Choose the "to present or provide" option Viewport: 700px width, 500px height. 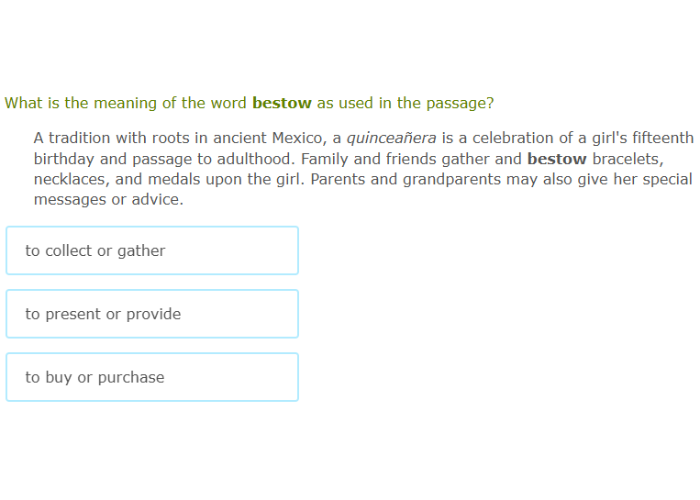pos(152,314)
